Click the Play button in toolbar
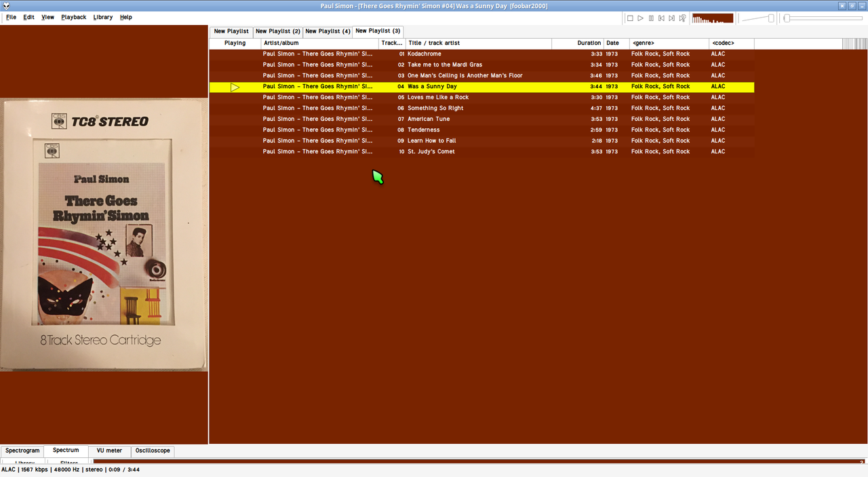Image resolution: width=868 pixels, height=477 pixels. [x=641, y=18]
